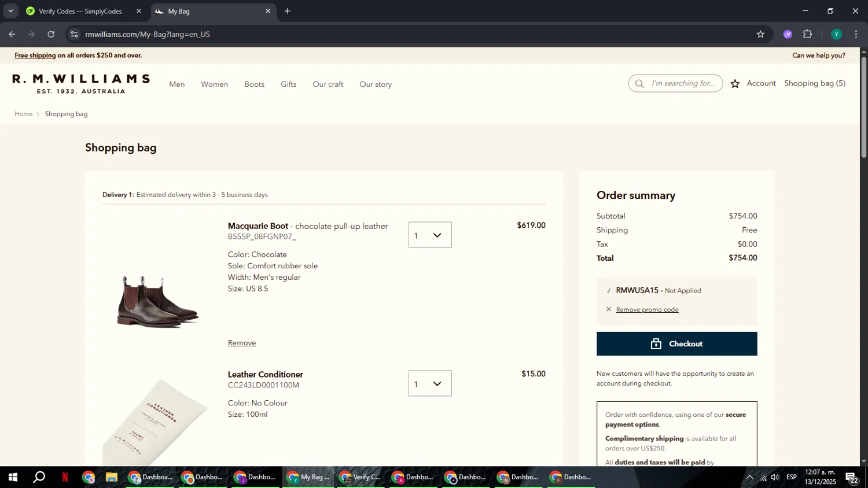This screenshot has width=868, height=488.
Task: Open the Gifts menu
Action: (x=289, y=84)
